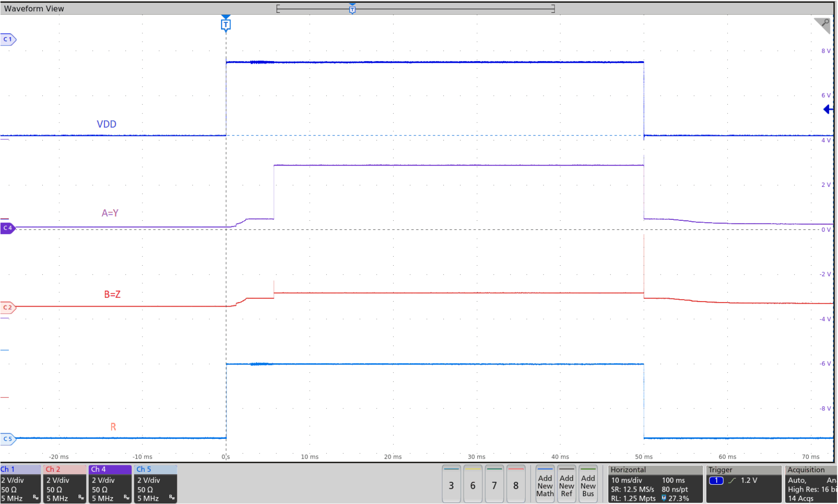Open the Ch 5 channel badge
838x504 pixels.
point(155,484)
